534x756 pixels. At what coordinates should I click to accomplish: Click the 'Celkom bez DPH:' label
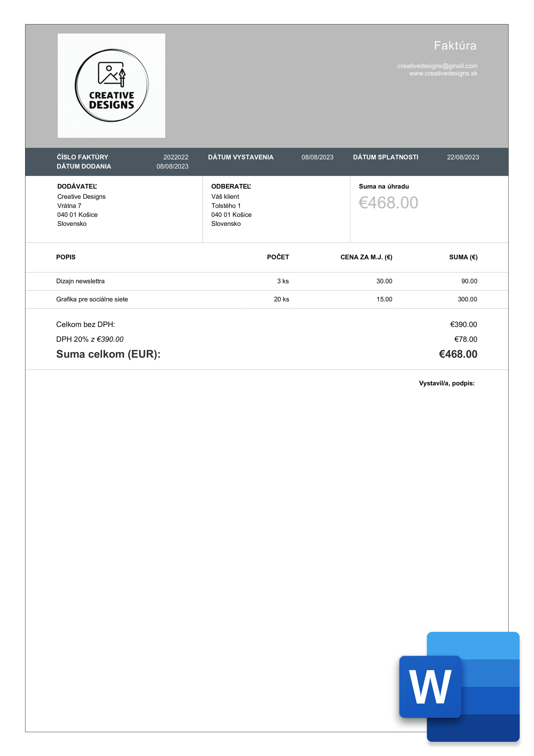click(x=86, y=324)
